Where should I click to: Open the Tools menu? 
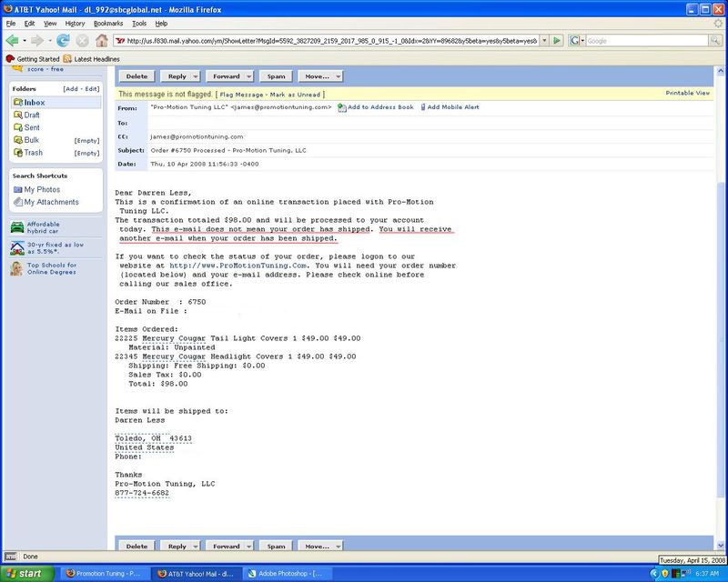[x=139, y=24]
